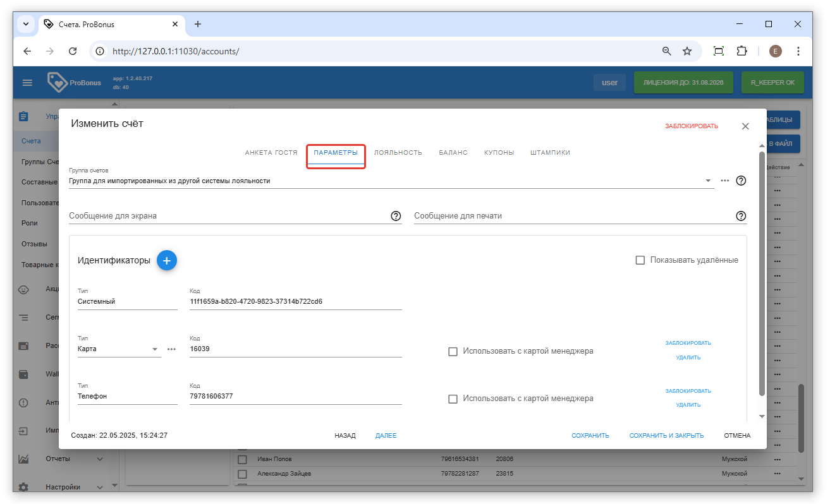The width and height of the screenshot is (830, 504).
Task: Switch to the Лояльность tab
Action: click(x=398, y=153)
